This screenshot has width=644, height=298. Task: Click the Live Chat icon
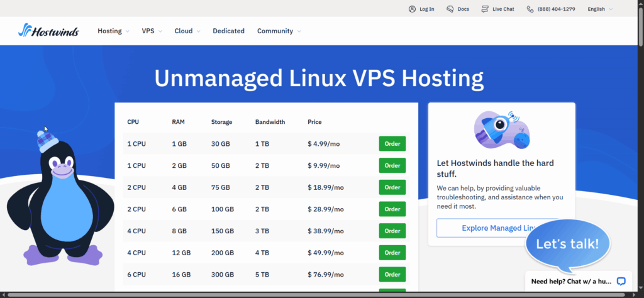pos(485,9)
